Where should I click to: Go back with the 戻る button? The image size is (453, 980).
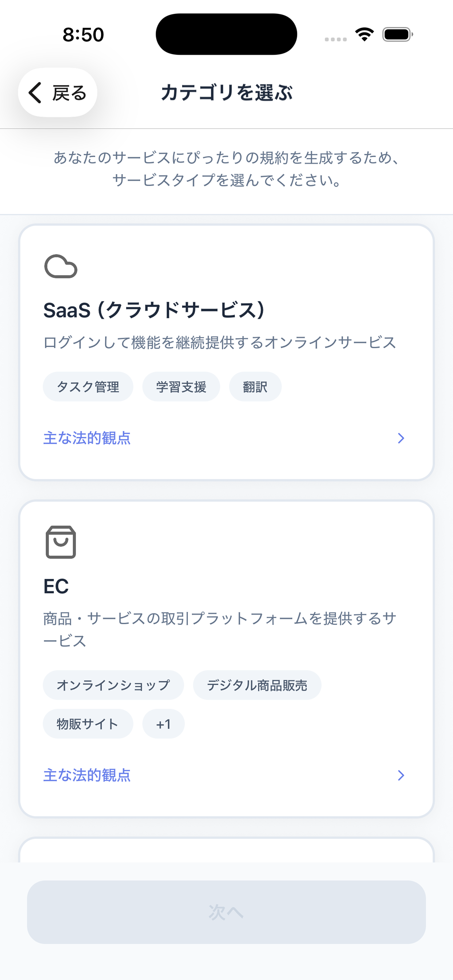tap(58, 93)
